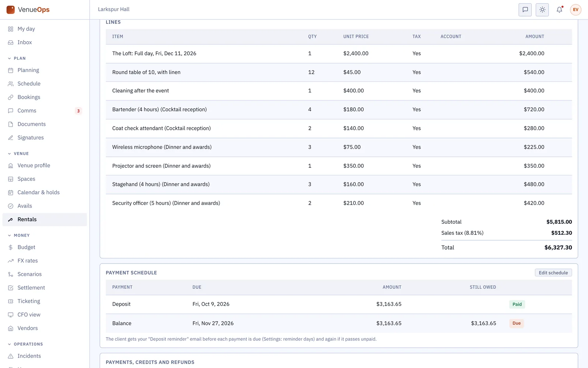Click the Venue profile building icon
The width and height of the screenshot is (588, 368).
click(11, 166)
